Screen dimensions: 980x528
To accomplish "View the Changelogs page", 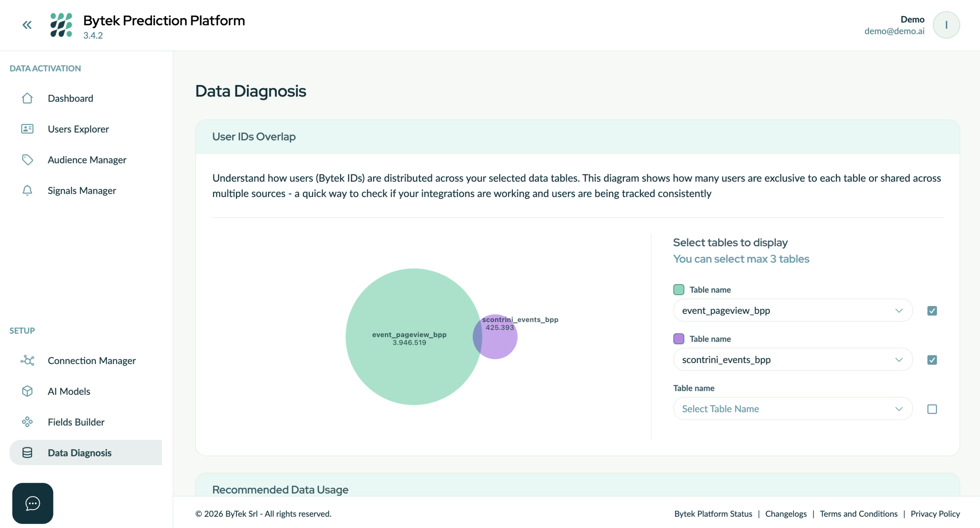I will [786, 514].
